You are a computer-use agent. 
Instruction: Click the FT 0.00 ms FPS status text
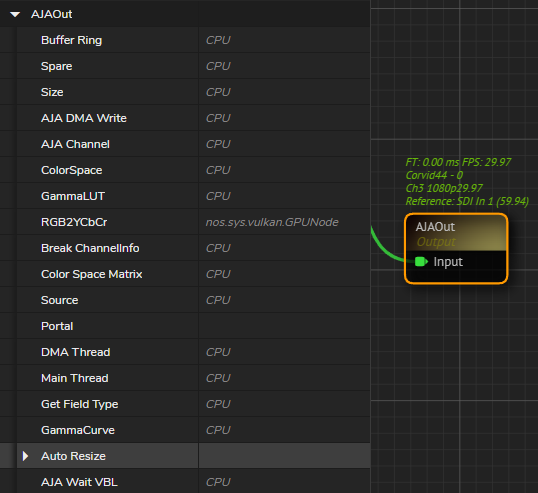(458, 162)
